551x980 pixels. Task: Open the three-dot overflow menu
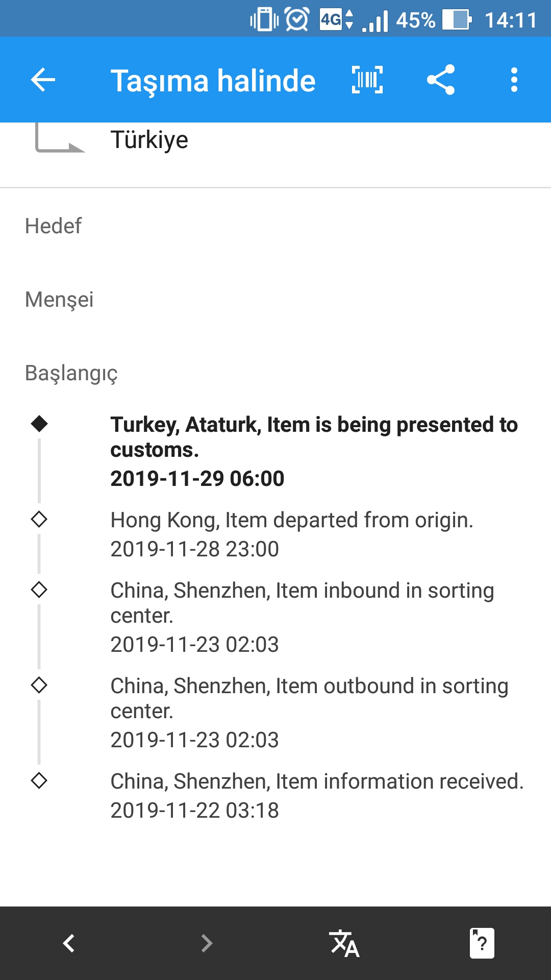514,80
